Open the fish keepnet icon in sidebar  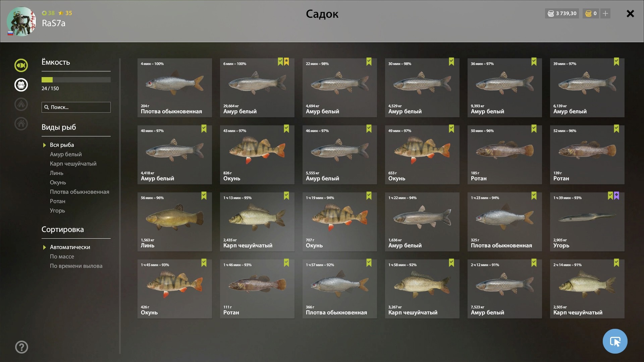point(21,65)
